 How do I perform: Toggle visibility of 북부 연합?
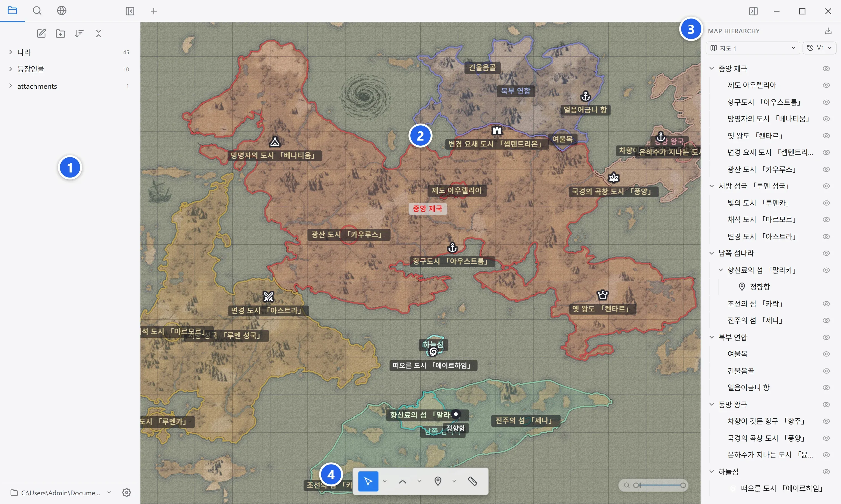826,337
